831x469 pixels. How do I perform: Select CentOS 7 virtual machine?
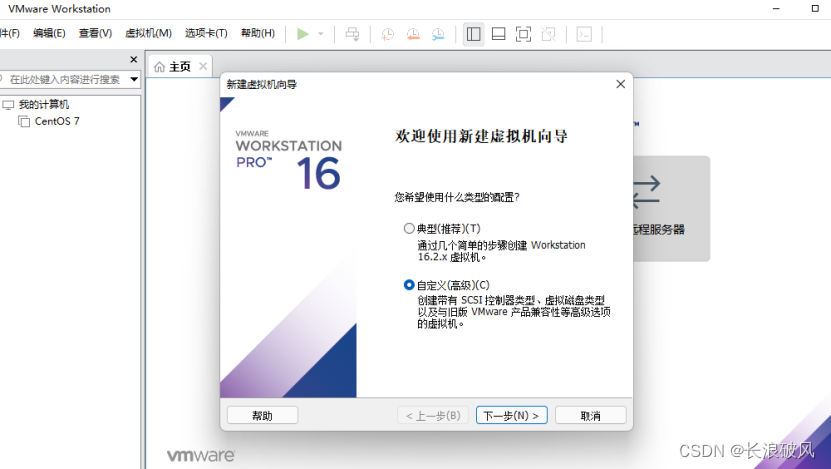tap(57, 121)
